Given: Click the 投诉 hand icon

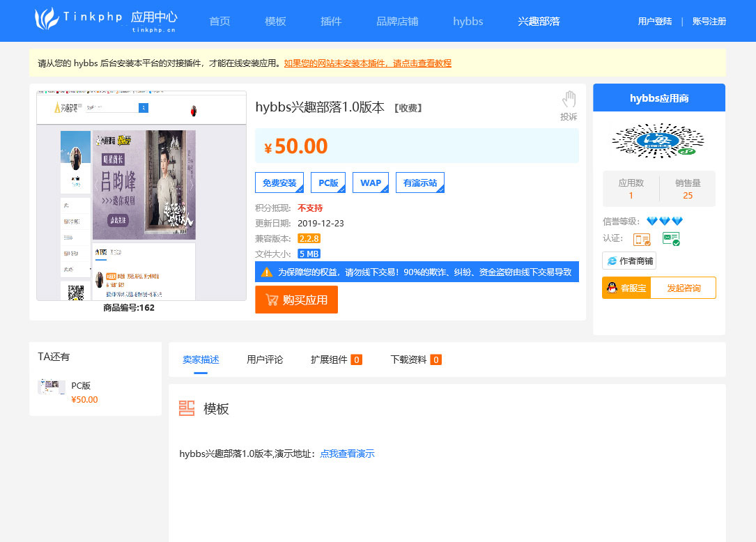Looking at the screenshot, I should [x=569, y=100].
